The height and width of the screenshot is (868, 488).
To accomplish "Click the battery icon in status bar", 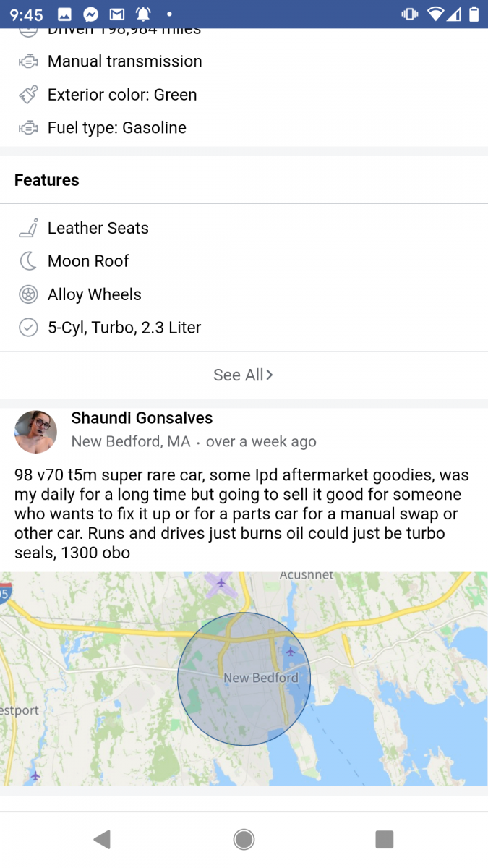I will [x=474, y=13].
